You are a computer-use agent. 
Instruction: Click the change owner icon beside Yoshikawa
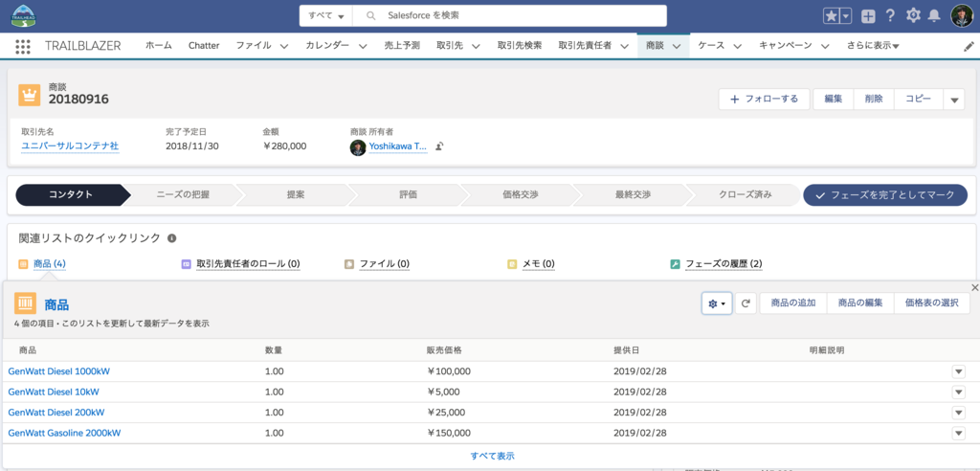pyautogui.click(x=439, y=147)
